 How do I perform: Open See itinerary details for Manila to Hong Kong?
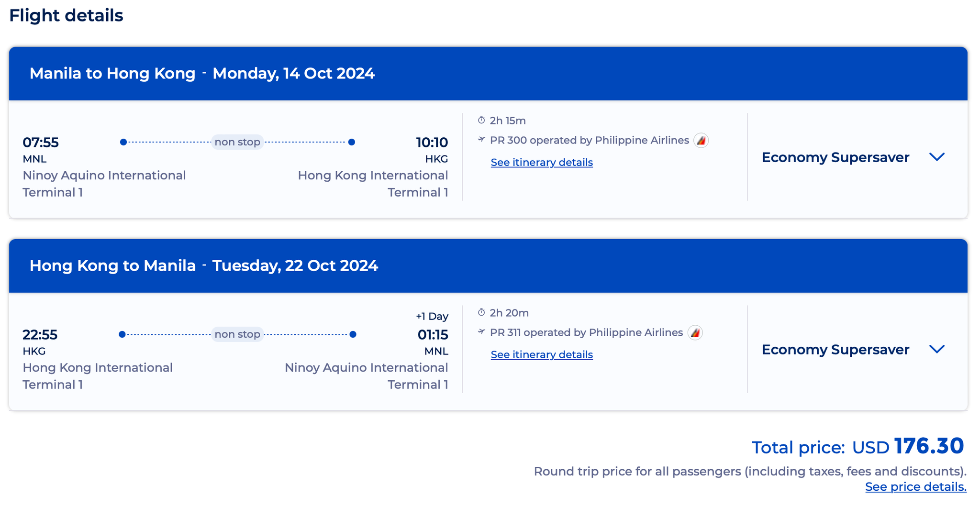point(542,163)
